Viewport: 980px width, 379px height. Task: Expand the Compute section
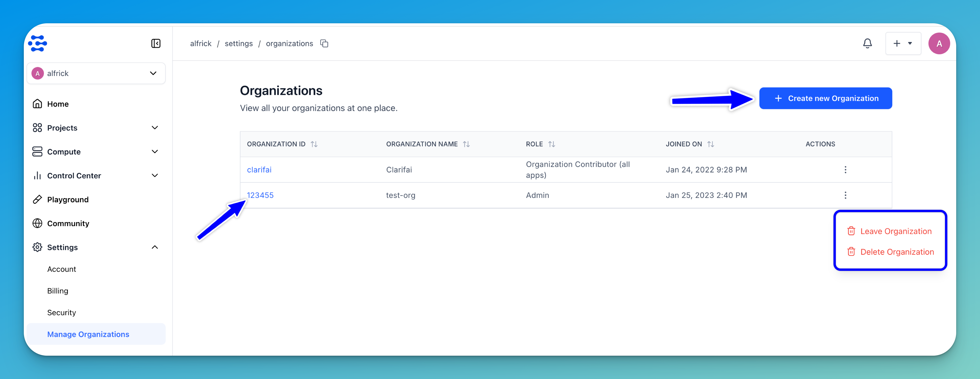pyautogui.click(x=154, y=152)
